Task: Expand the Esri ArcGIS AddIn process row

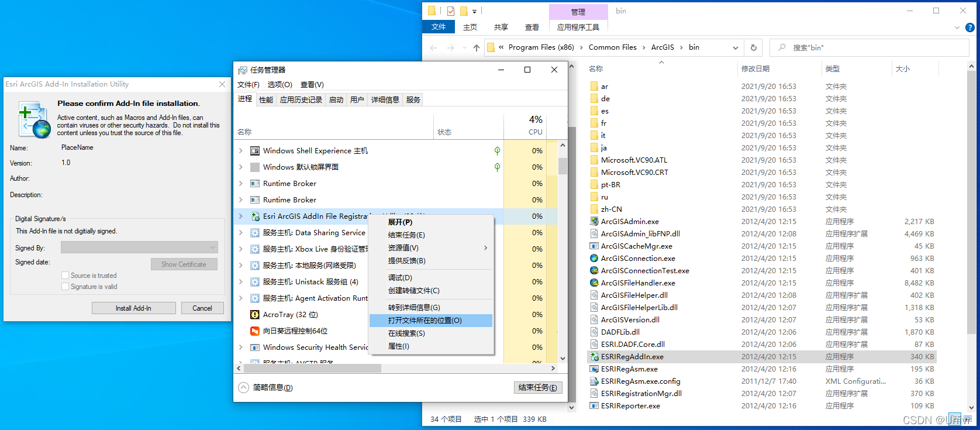Action: pos(240,216)
